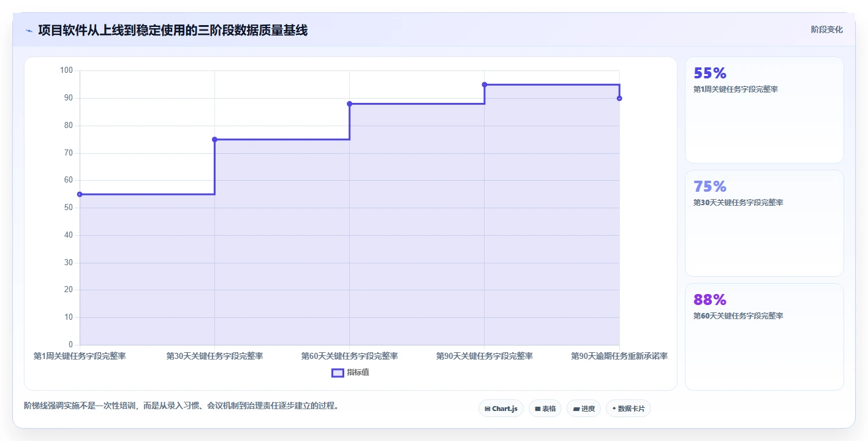
Task: Click the y-axis value 0
Action: click(71, 345)
